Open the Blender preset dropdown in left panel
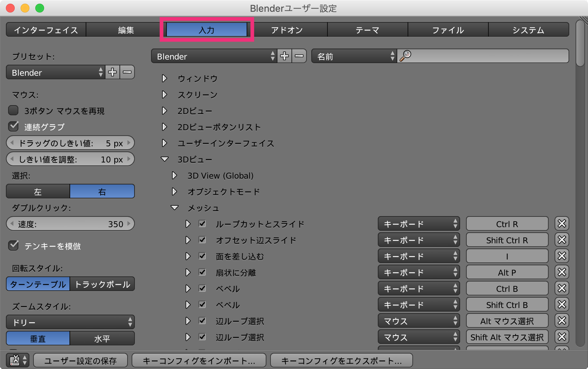 [55, 72]
